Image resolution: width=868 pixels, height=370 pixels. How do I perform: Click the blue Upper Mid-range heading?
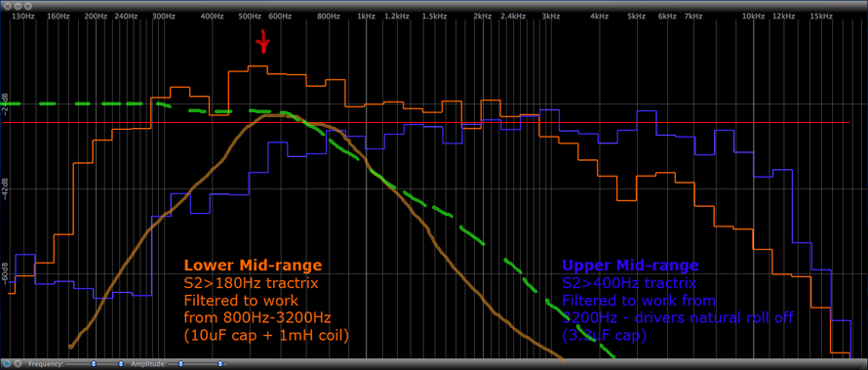(x=630, y=266)
